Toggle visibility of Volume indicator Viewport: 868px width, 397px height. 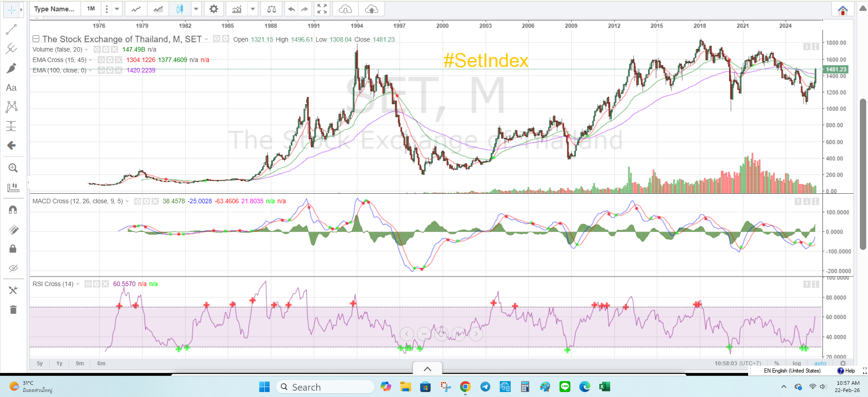pos(97,49)
